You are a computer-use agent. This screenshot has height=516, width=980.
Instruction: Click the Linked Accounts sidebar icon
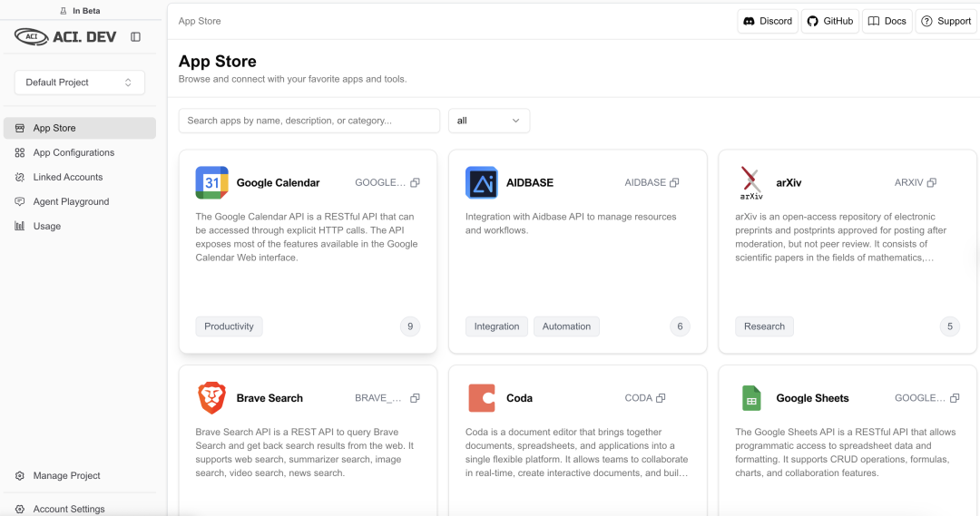(20, 177)
